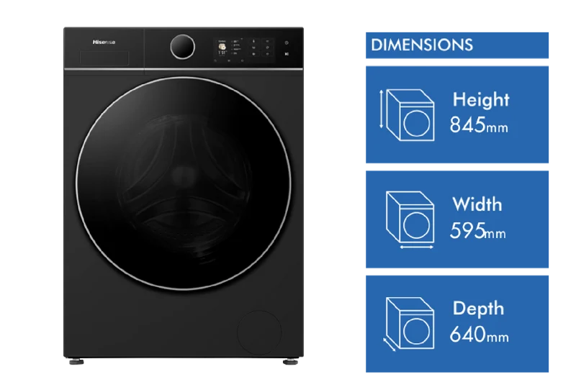
Task: Select the Height 845mm card
Action: [x=457, y=114]
